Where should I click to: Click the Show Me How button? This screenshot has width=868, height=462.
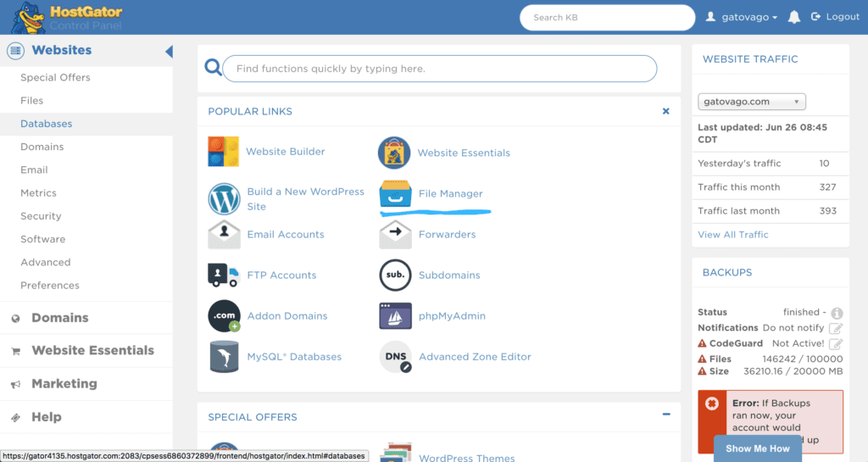pos(757,448)
